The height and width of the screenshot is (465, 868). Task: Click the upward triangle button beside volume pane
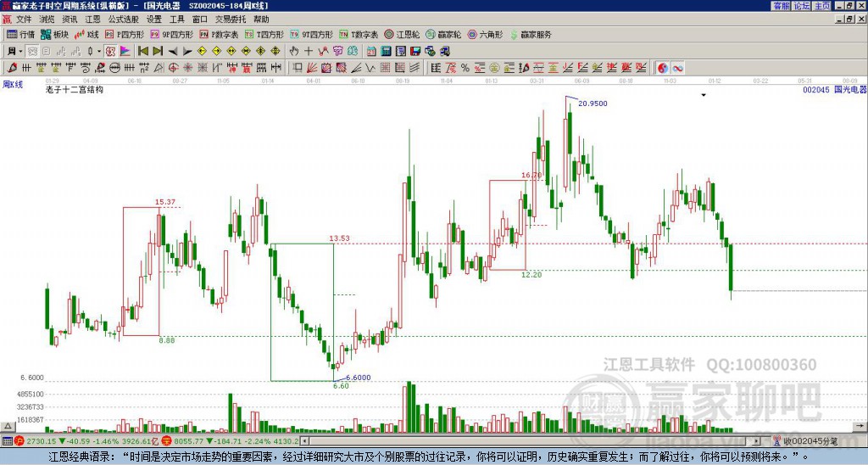[8, 426]
